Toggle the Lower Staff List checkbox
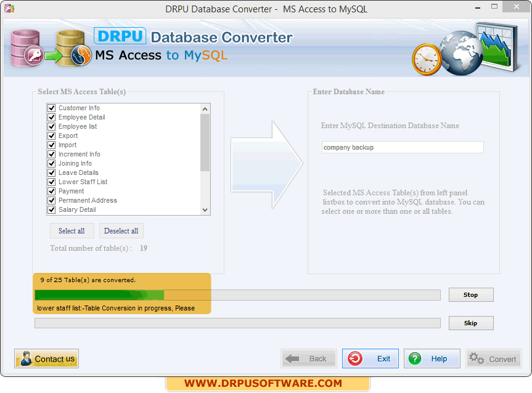 pos(52,182)
